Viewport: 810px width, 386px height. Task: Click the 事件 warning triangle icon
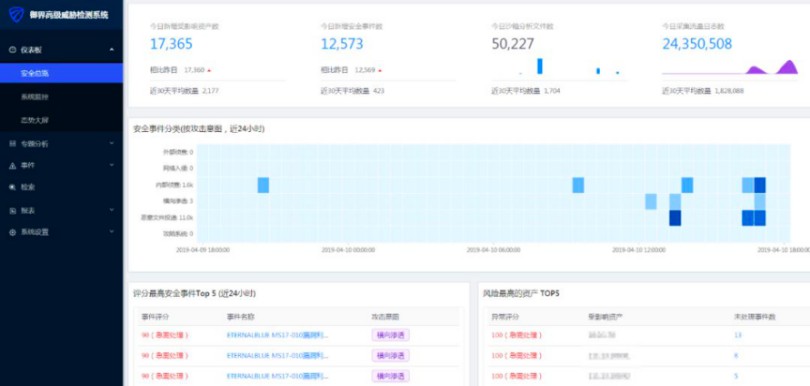click(12, 165)
